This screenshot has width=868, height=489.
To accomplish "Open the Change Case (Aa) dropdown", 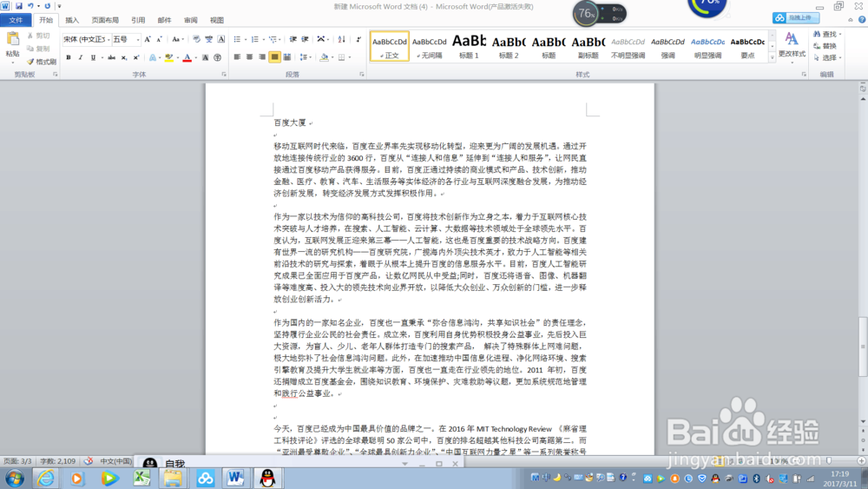I will click(x=177, y=39).
